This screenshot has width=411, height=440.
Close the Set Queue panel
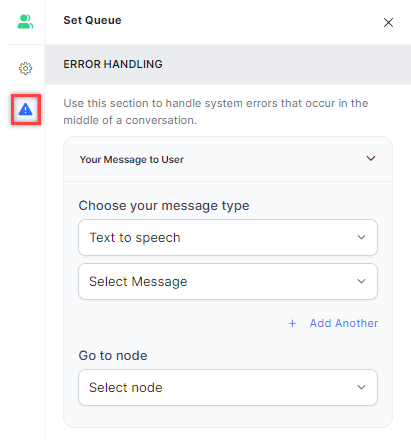[x=388, y=22]
